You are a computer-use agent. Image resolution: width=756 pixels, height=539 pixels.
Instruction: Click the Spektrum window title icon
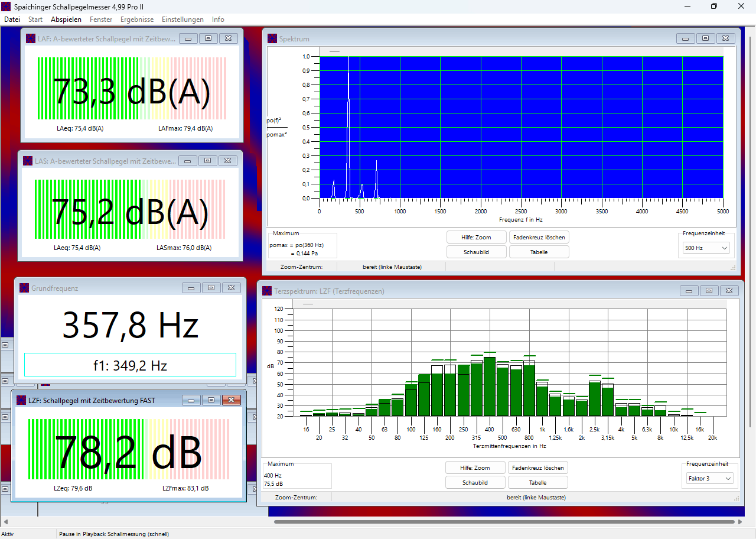(272, 38)
